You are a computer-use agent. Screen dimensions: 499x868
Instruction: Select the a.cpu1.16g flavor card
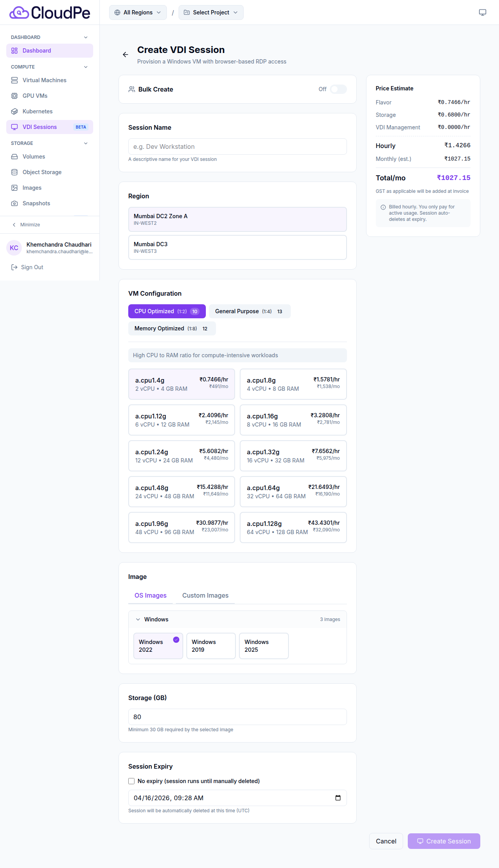[293, 420]
